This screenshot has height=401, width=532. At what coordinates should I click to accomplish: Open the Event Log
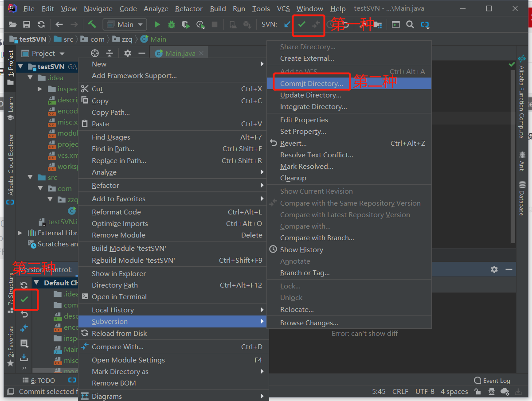[492, 381]
